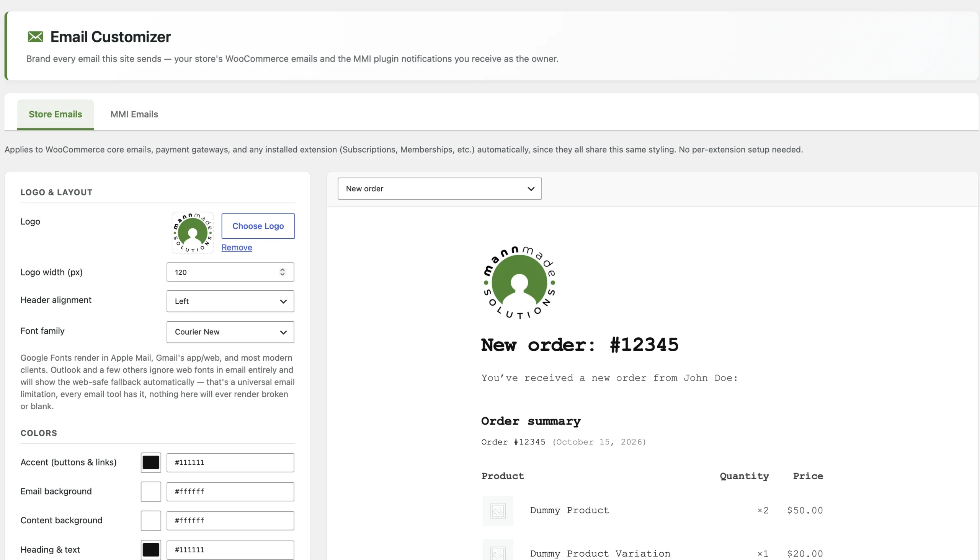Open the MMI Emails tab
This screenshot has height=560, width=980.
134,114
